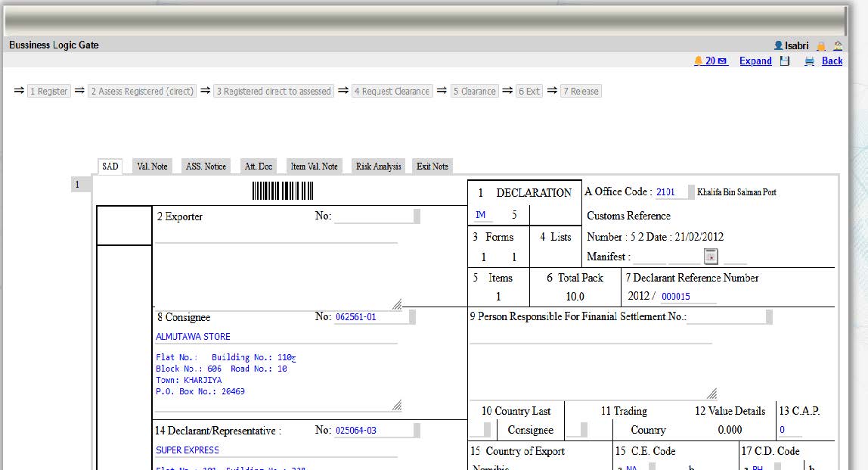
Task: Click the barcode image on the form
Action: pos(282,191)
